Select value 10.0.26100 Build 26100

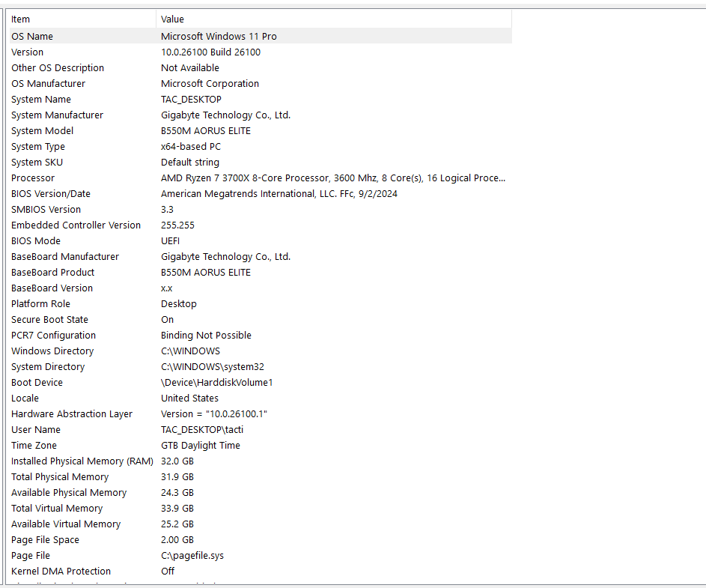pos(210,52)
